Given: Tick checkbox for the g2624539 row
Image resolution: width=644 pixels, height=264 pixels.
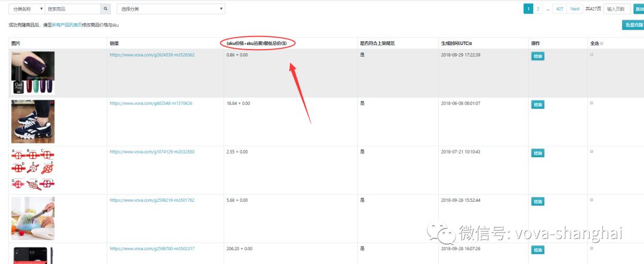Looking at the screenshot, I should click(592, 54).
